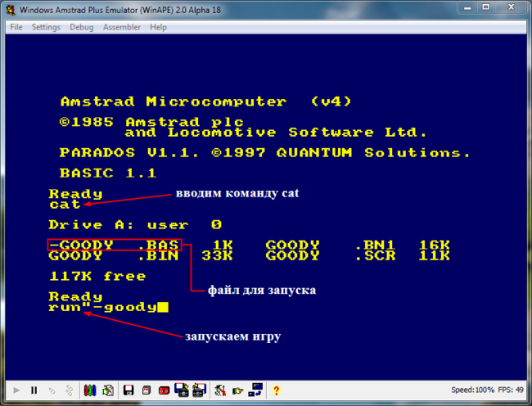Viewport: 532px width, 406px height.
Task: Open the red cassette tape icon
Action: tap(164, 390)
